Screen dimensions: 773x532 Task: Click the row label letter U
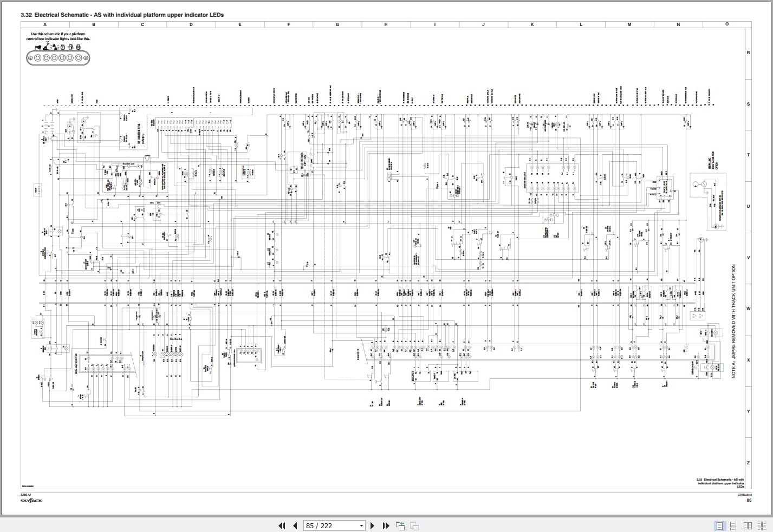point(749,206)
